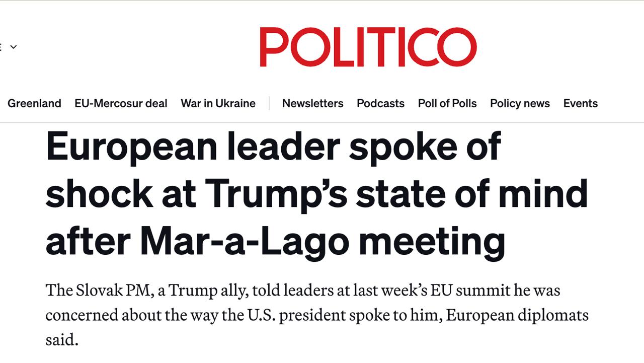Expand the edition dropdown chevron

pyautogui.click(x=14, y=47)
